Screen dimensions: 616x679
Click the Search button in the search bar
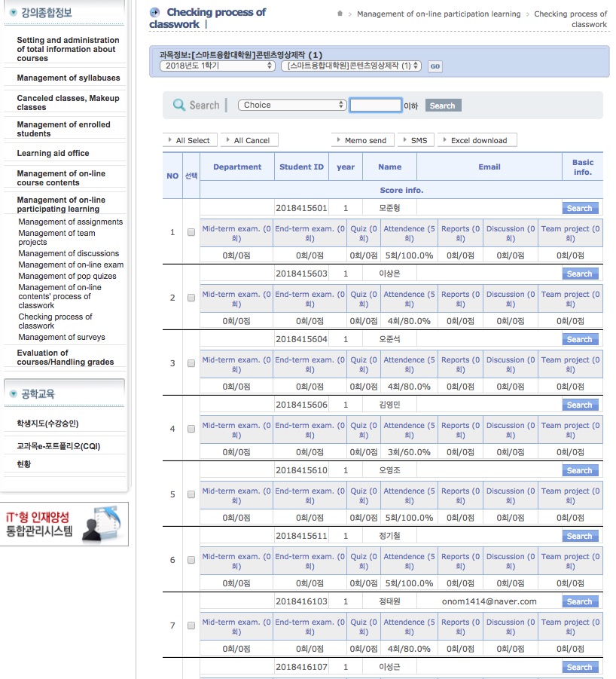(x=443, y=106)
